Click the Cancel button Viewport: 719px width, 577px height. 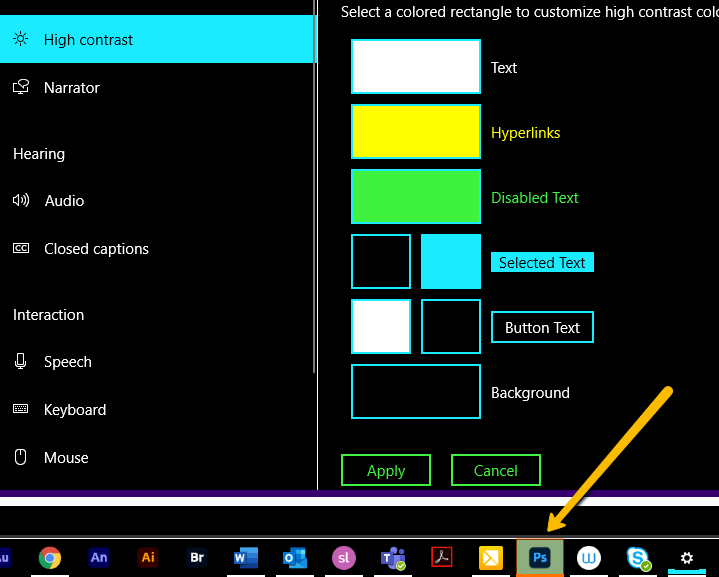click(496, 470)
